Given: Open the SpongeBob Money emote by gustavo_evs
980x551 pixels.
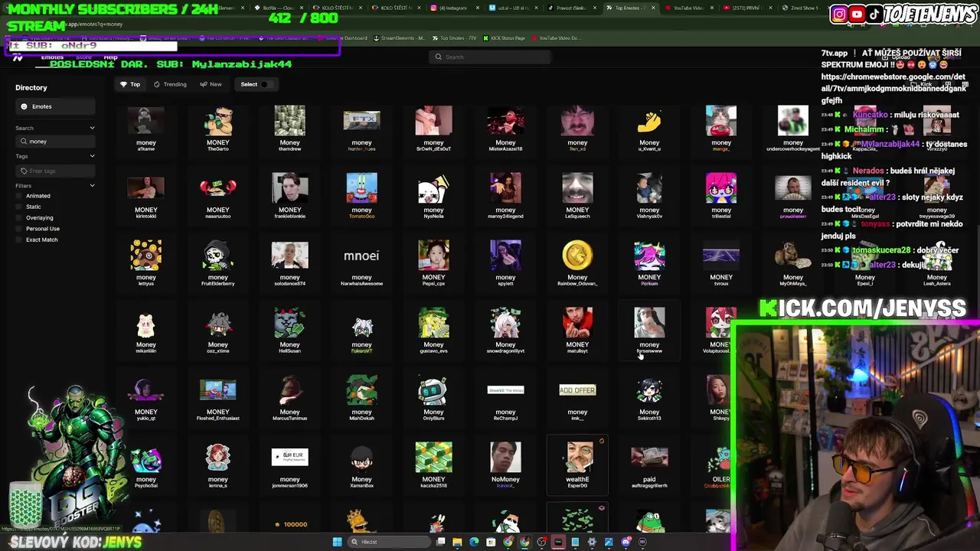Looking at the screenshot, I should tap(433, 330).
